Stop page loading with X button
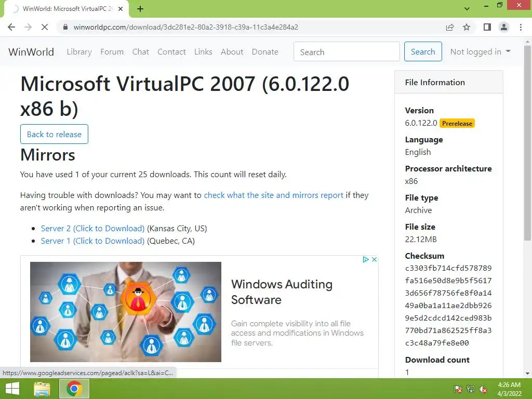The height and width of the screenshot is (399, 532). [x=45, y=27]
